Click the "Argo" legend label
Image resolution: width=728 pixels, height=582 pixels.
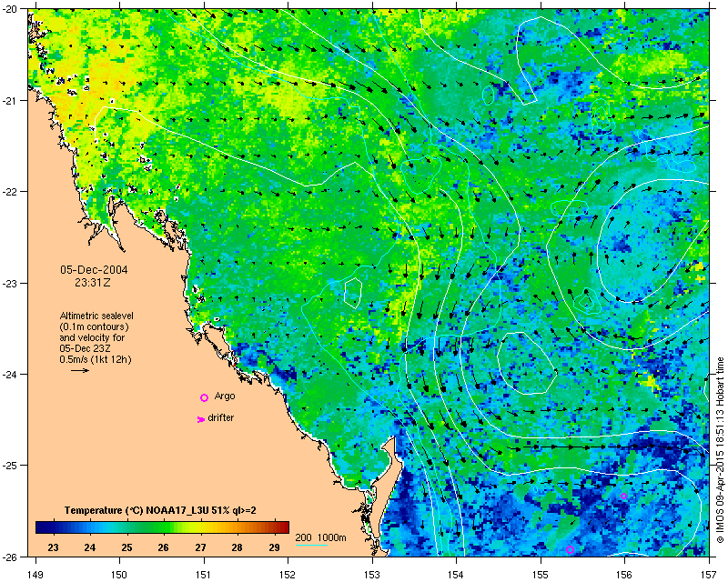pyautogui.click(x=225, y=396)
